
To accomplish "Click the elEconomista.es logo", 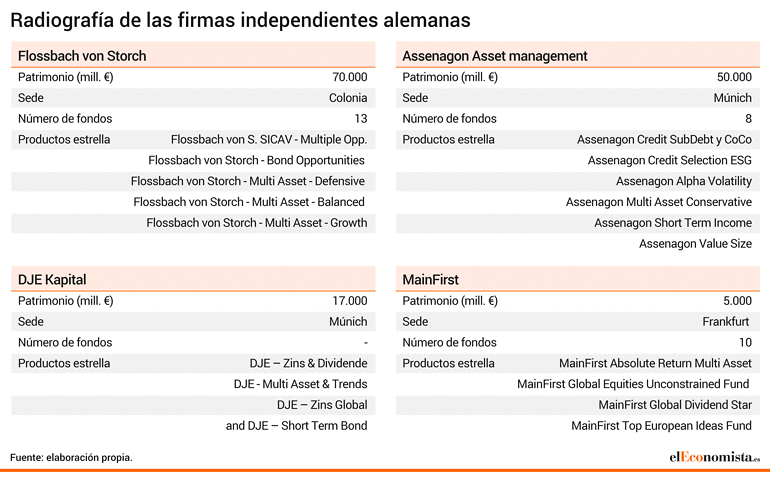I will [x=715, y=457].
